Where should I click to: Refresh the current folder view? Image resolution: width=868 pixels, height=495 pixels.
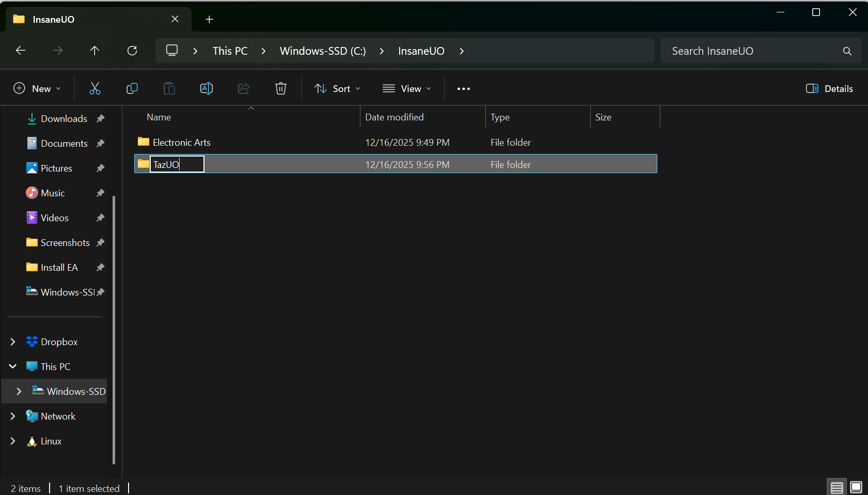[132, 51]
